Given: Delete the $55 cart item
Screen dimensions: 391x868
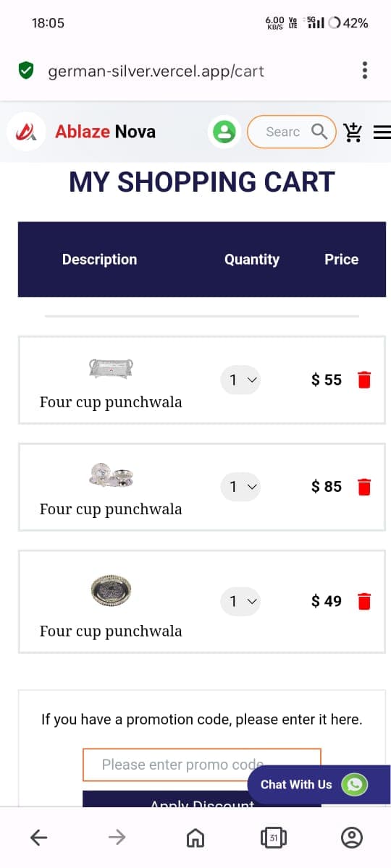Looking at the screenshot, I should pyautogui.click(x=364, y=380).
